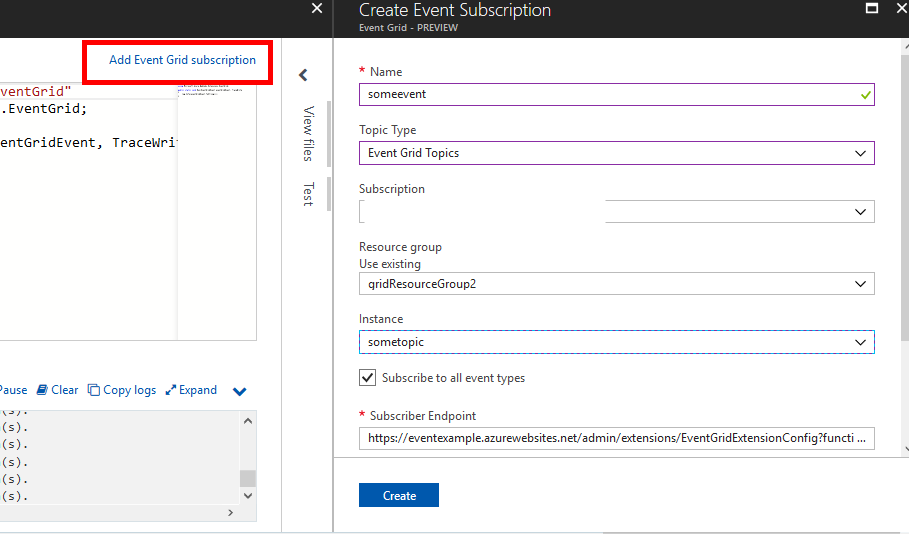Image resolution: width=909 pixels, height=534 pixels.
Task: Open the Test tab
Action: click(x=308, y=194)
